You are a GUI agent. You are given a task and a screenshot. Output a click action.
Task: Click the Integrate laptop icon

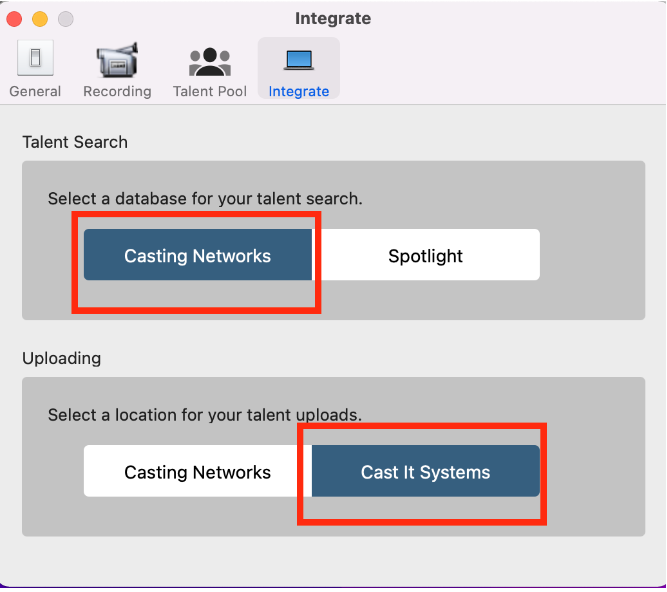point(299,61)
